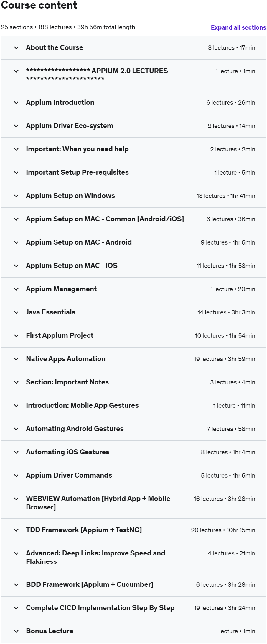Expand Appium Setup on MAC - Common chevron
Image resolution: width=267 pixels, height=644 pixels.
coord(17,219)
